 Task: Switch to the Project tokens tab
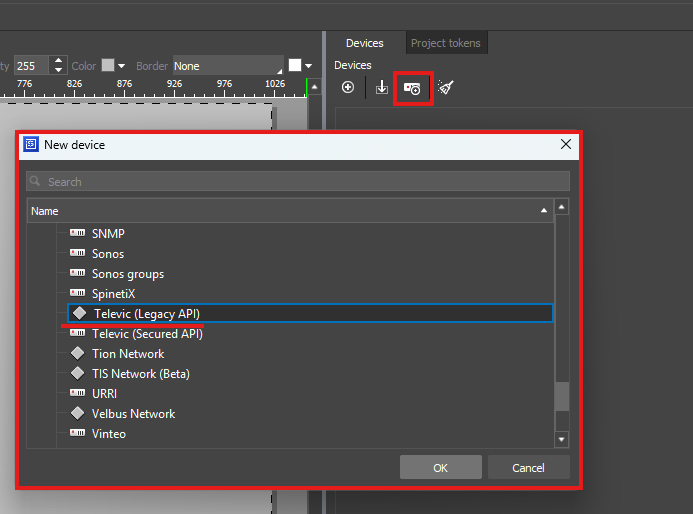click(x=445, y=43)
